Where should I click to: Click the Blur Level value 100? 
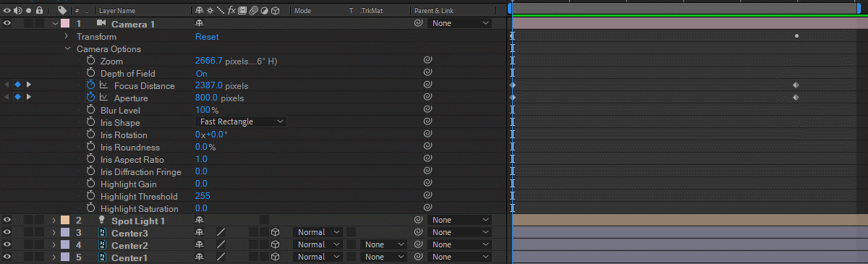point(203,110)
